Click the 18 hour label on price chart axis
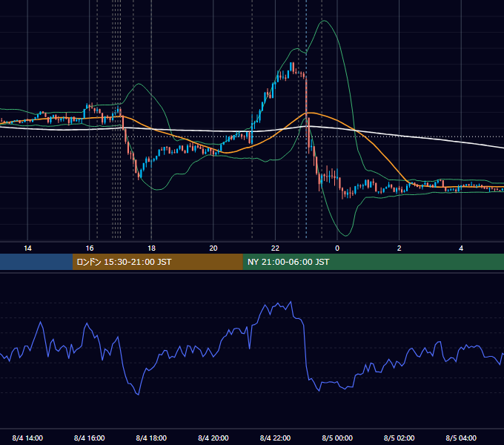The height and width of the screenshot is (445, 504). tap(151, 248)
